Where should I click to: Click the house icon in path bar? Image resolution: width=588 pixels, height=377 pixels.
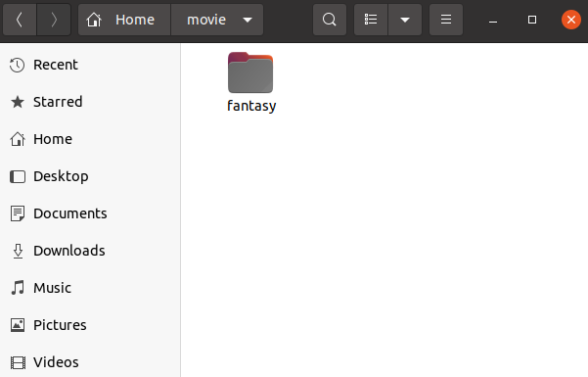coord(94,20)
